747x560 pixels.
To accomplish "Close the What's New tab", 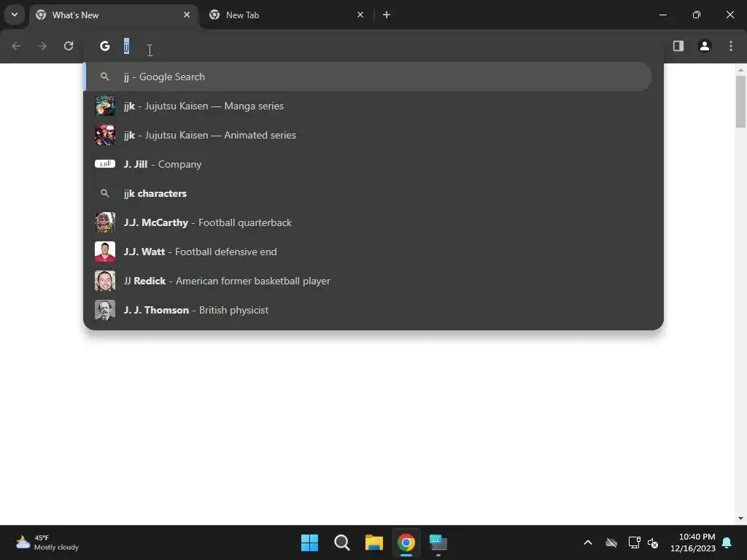I will 187,15.
